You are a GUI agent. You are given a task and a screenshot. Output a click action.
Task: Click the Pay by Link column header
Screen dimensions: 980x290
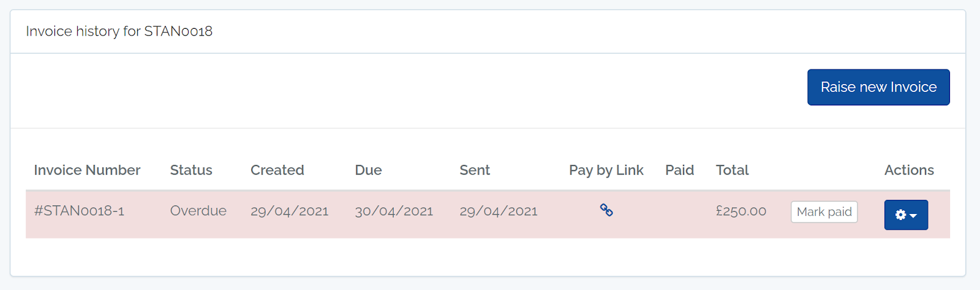[x=606, y=170]
